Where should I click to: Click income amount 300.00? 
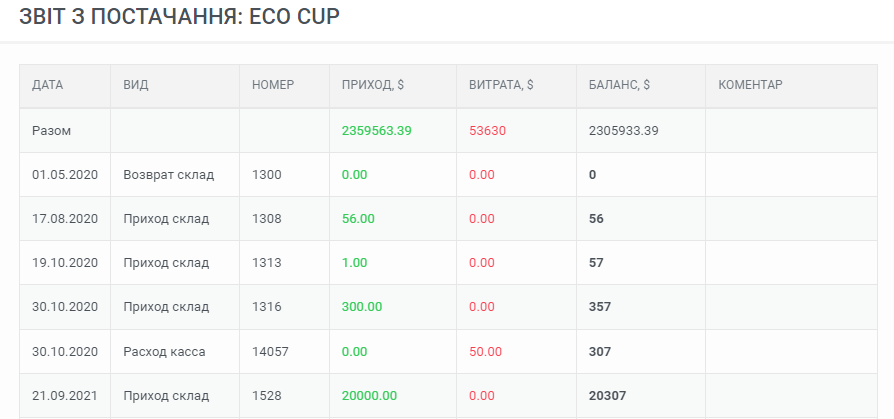tap(362, 307)
